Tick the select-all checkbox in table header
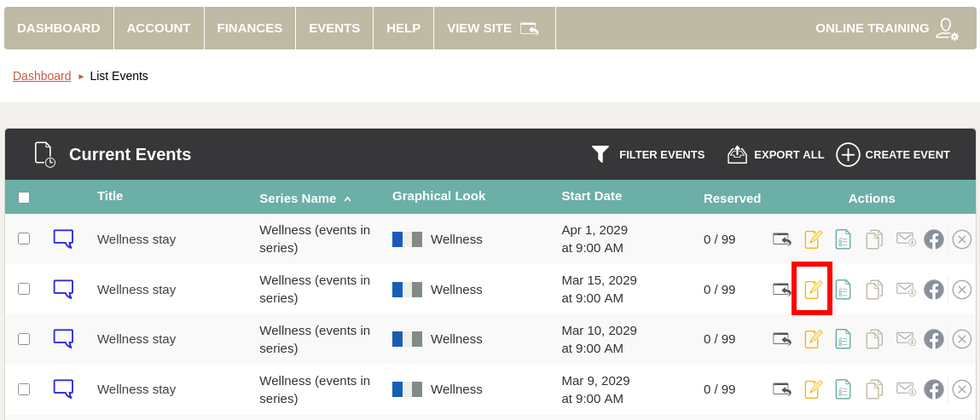 24,198
